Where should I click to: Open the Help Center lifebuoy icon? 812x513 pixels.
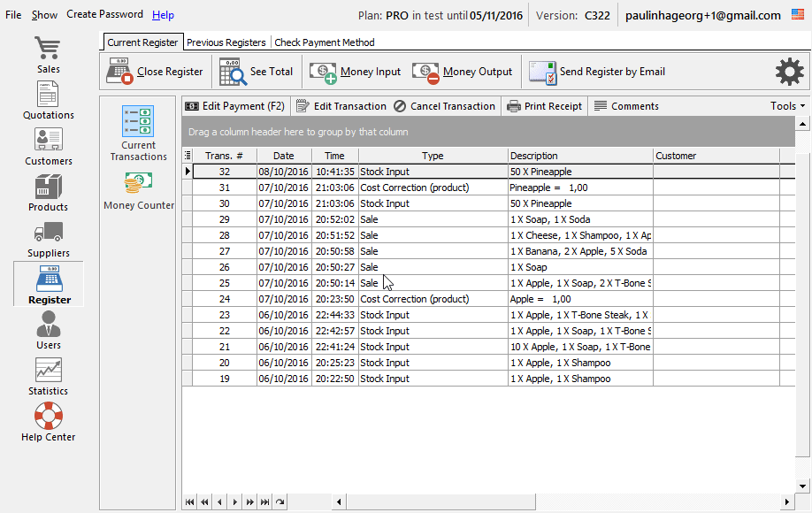48,422
